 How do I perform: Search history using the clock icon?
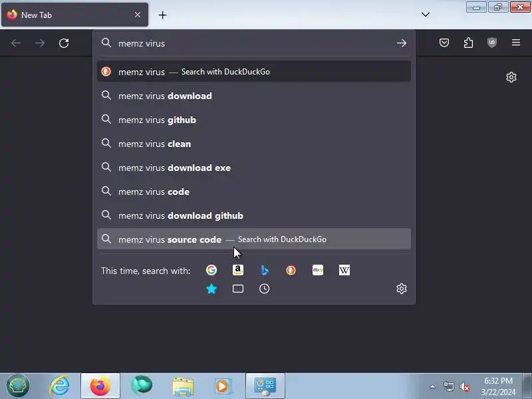(264, 289)
